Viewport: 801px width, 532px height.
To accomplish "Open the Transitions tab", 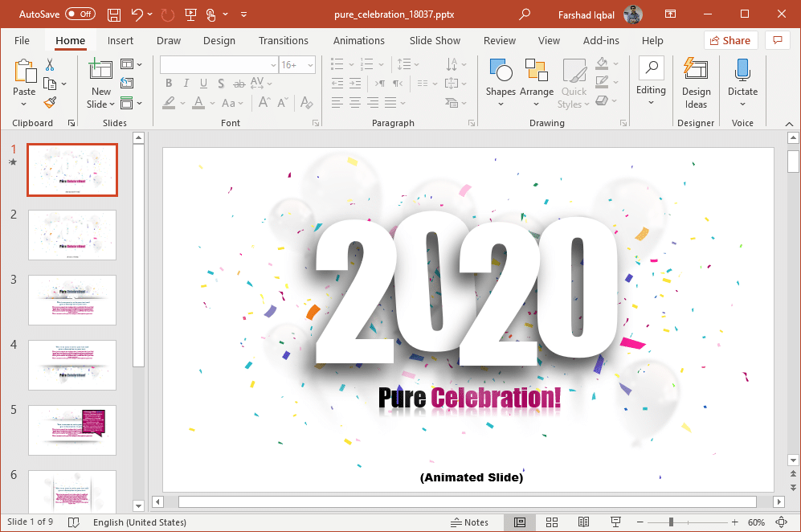I will pyautogui.click(x=283, y=41).
